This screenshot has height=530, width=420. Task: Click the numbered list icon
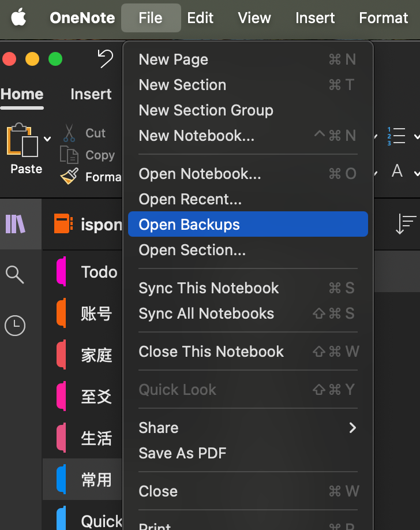tap(396, 136)
